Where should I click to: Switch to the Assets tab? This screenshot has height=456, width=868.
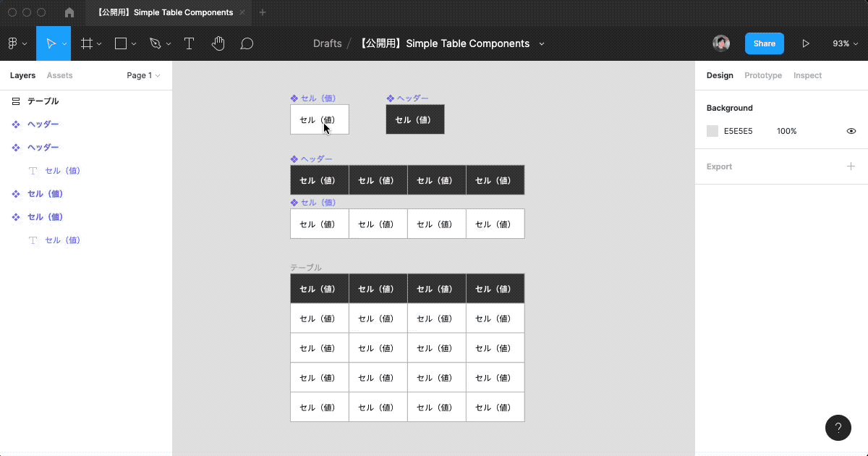pos(59,75)
